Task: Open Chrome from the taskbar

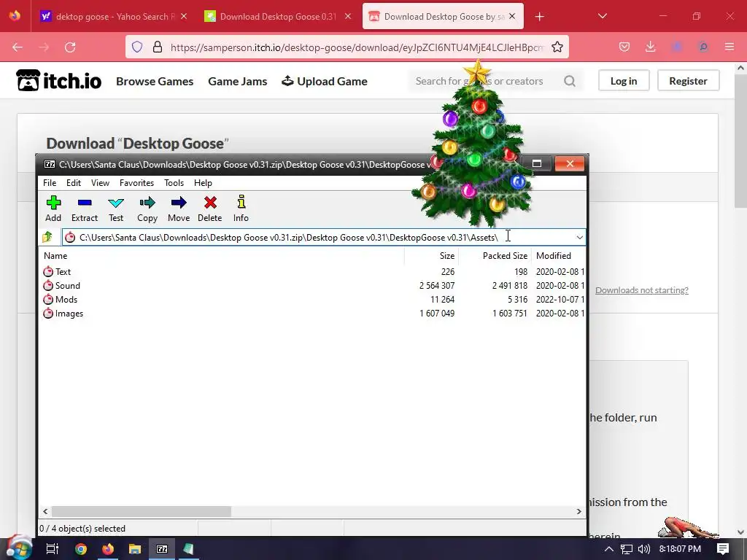Action: pyautogui.click(x=81, y=549)
